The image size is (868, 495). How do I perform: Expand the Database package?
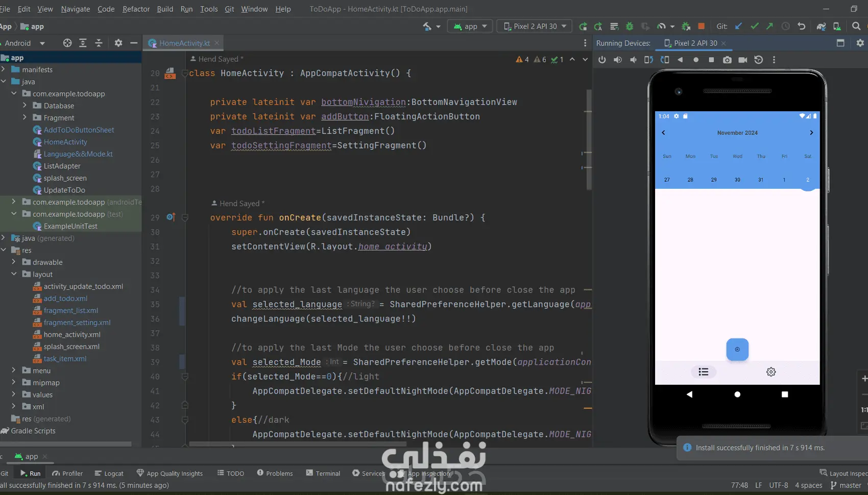click(25, 106)
